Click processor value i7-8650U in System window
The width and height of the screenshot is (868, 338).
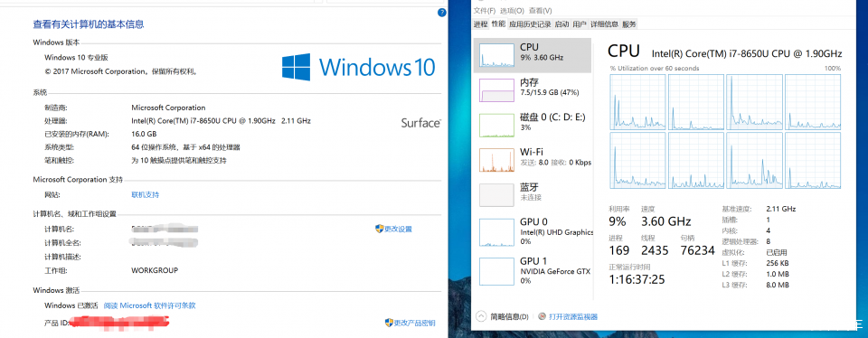pyautogui.click(x=221, y=120)
